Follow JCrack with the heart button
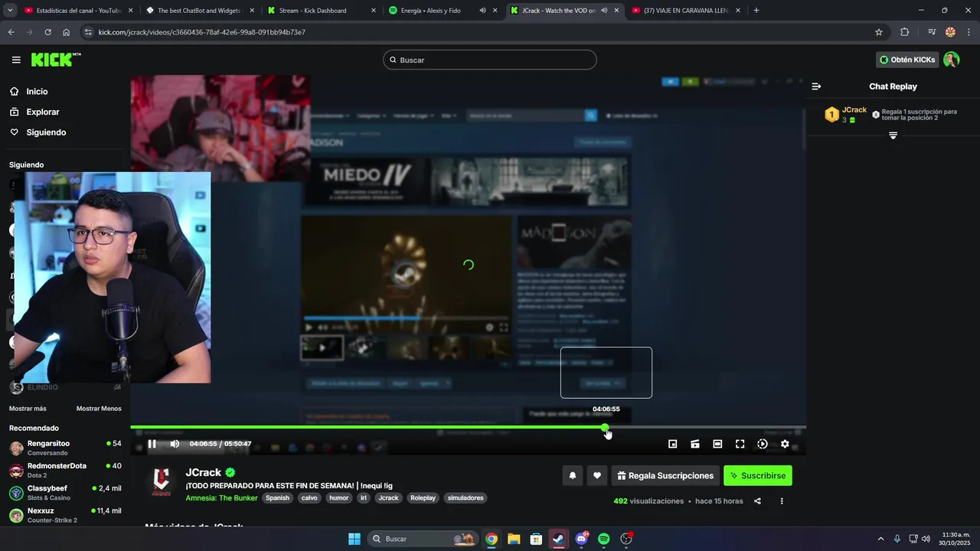The width and height of the screenshot is (980, 551). 597,475
